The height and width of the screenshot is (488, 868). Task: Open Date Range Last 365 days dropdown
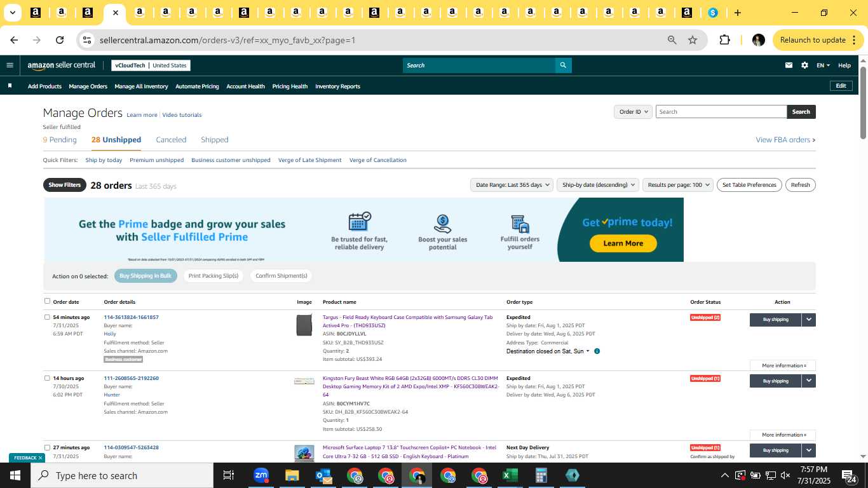point(511,185)
